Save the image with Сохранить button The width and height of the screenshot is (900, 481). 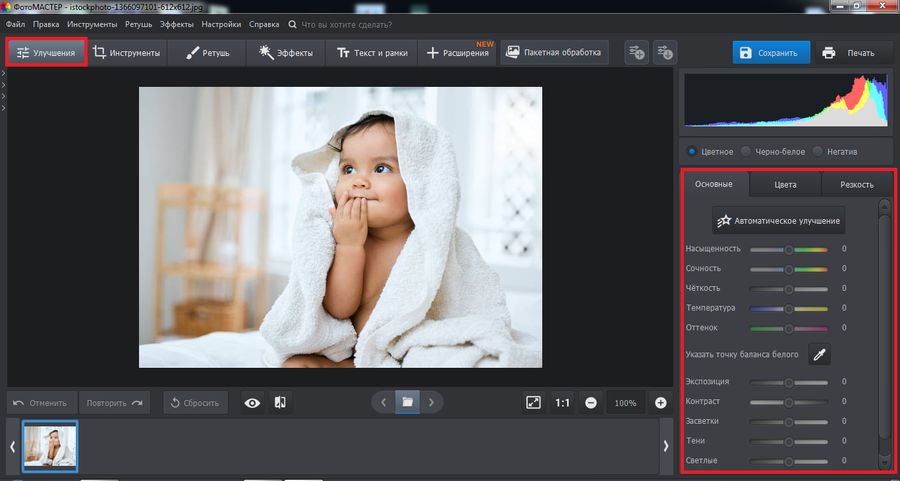[x=771, y=52]
